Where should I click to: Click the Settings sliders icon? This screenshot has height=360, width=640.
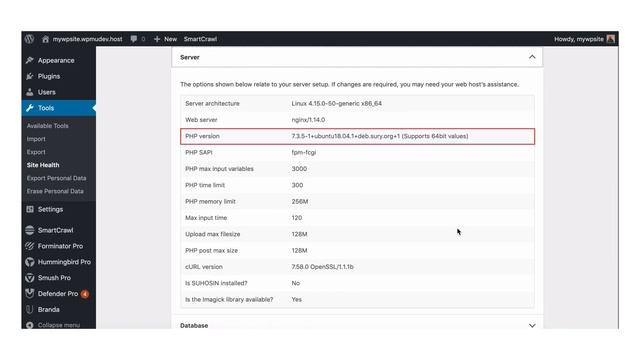tap(29, 209)
